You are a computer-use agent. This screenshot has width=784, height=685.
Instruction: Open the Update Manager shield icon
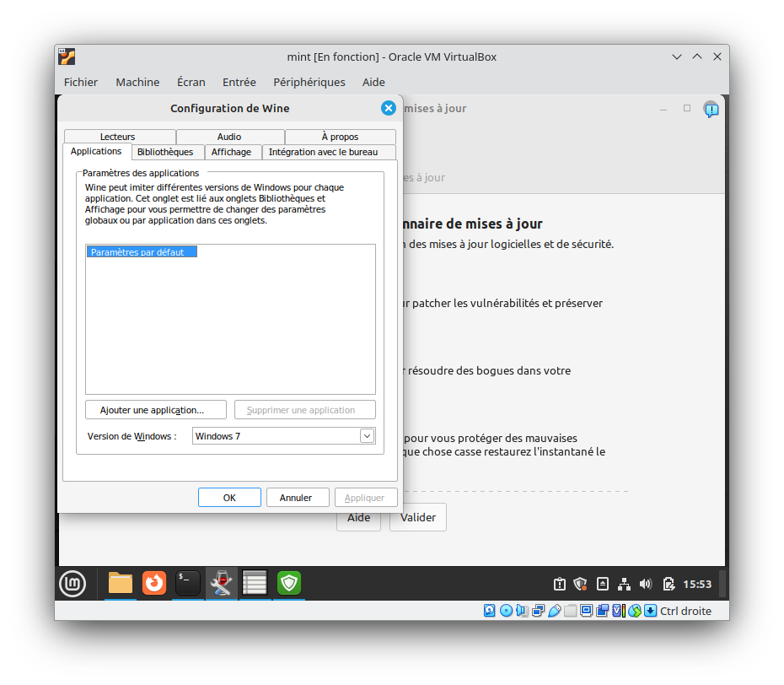pyautogui.click(x=288, y=583)
